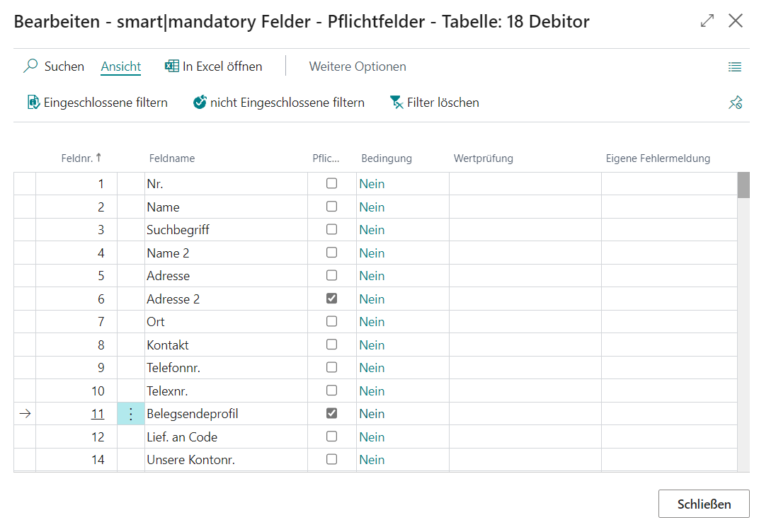Activate Filter löschen funnel icon
759x532 pixels.
point(397,102)
